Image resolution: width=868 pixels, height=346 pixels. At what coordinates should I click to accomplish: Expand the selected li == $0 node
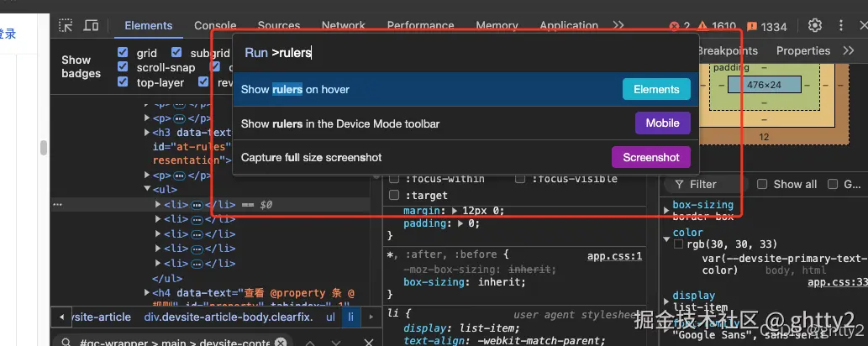(x=158, y=204)
